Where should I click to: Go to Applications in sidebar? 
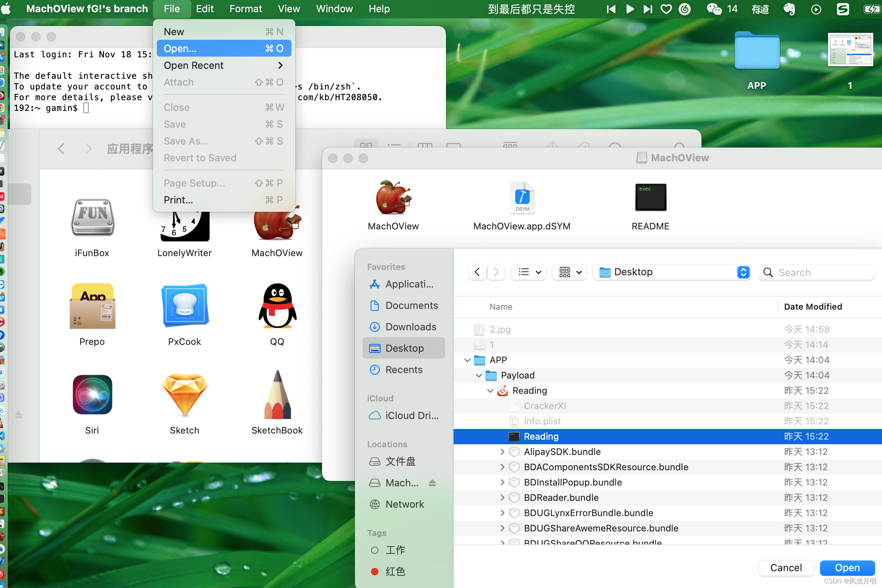(x=404, y=284)
